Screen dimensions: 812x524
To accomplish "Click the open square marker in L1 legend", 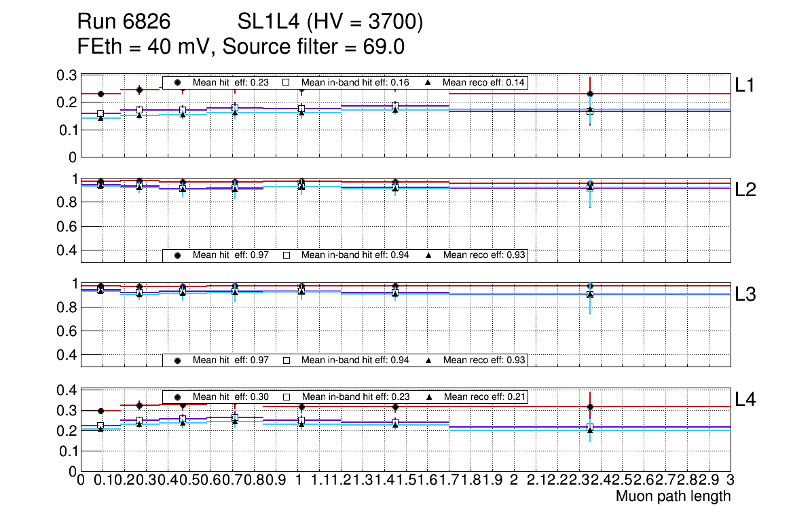I will [287, 82].
